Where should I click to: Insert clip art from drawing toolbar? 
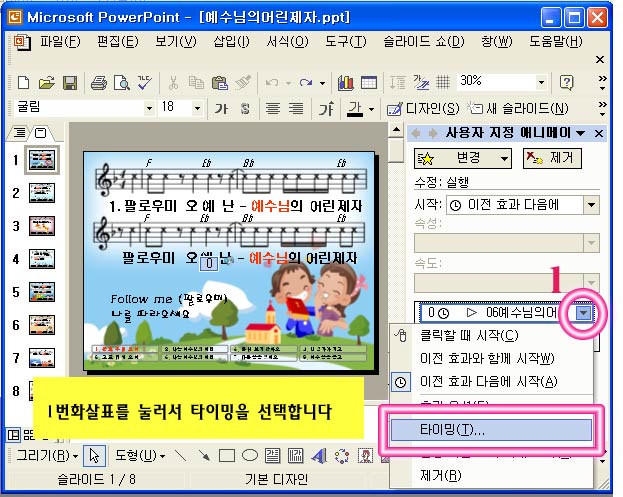click(365, 455)
